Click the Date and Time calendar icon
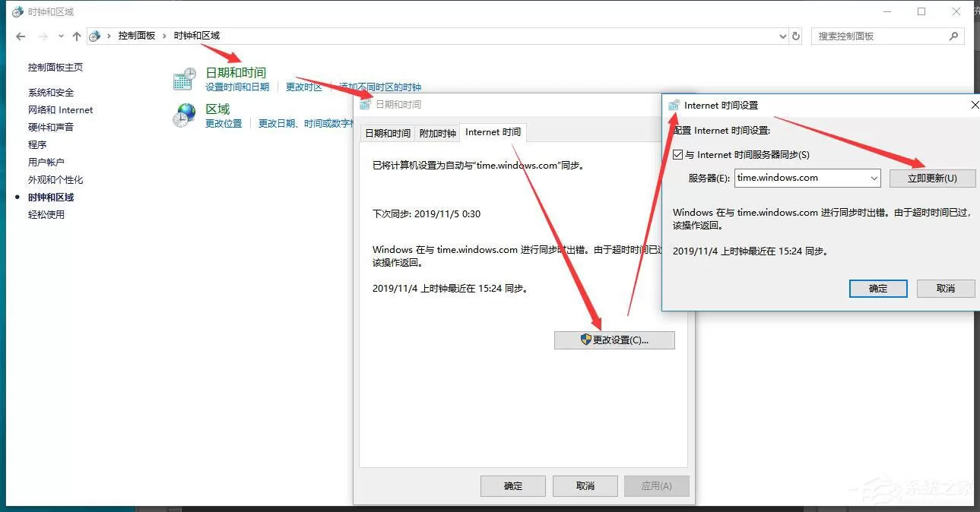Screen dimensions: 980x512 185,79
